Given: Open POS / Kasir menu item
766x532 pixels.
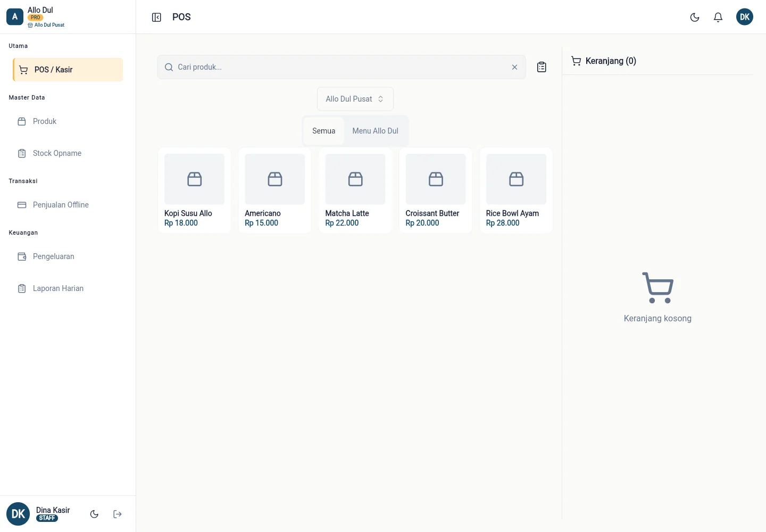Looking at the screenshot, I should [68, 70].
